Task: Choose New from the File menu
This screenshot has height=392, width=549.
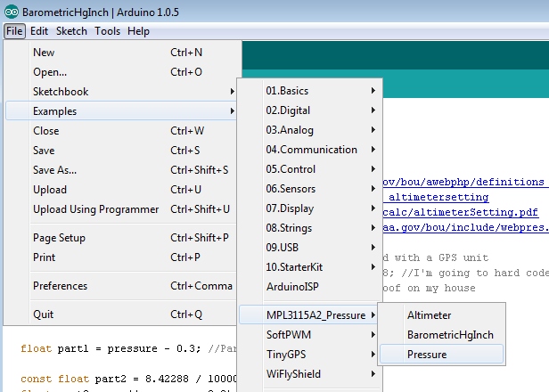Action: pos(121,53)
